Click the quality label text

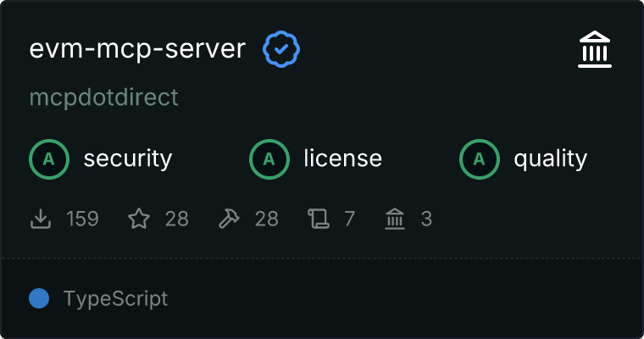(551, 158)
